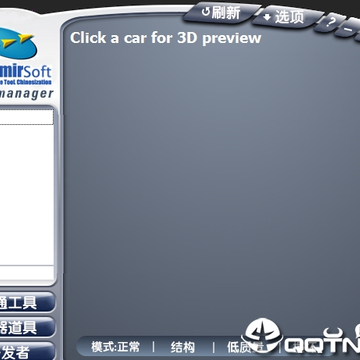Click the 刷新 refresh button
The width and height of the screenshot is (360, 360).
(x=221, y=13)
